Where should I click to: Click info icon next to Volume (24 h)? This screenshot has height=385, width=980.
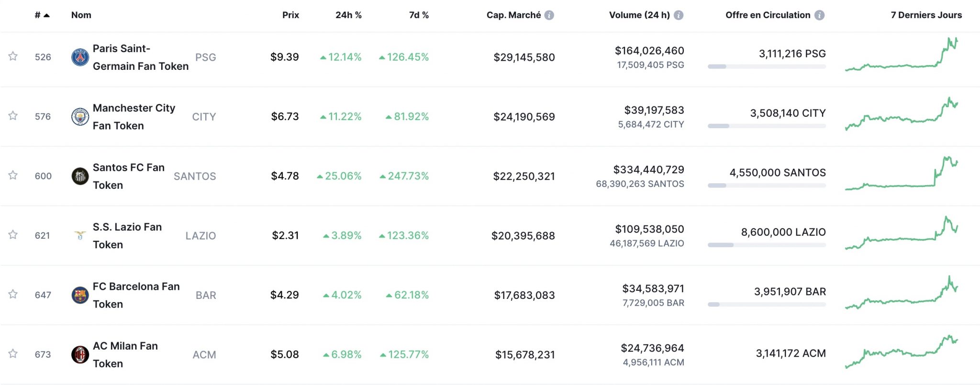pos(679,15)
